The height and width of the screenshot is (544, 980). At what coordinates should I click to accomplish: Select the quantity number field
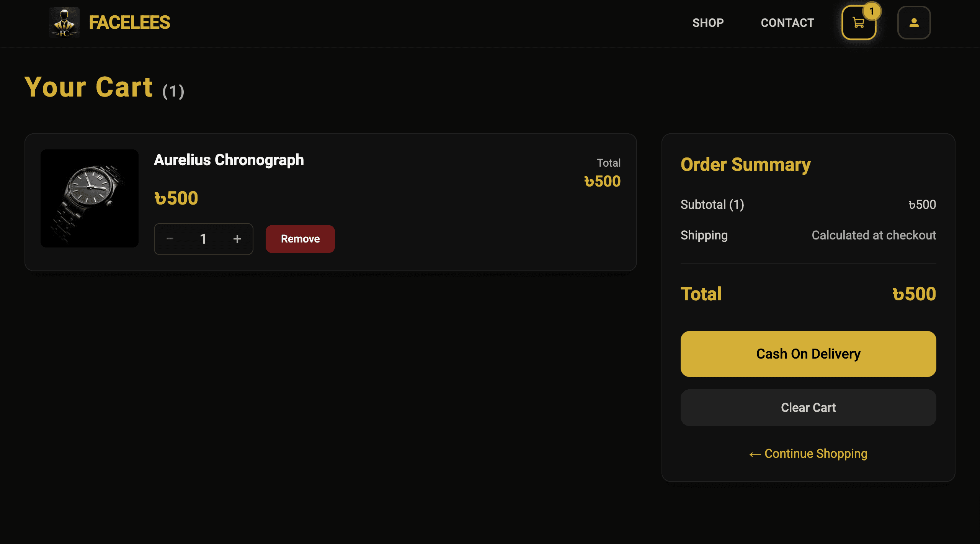point(203,239)
